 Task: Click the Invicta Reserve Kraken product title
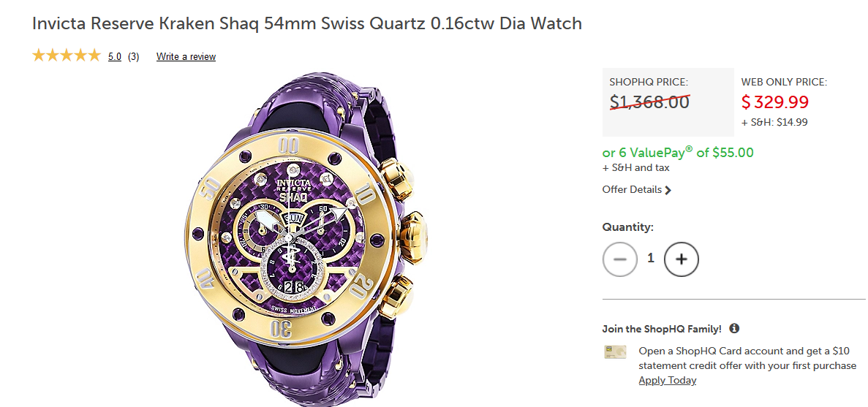tap(307, 23)
